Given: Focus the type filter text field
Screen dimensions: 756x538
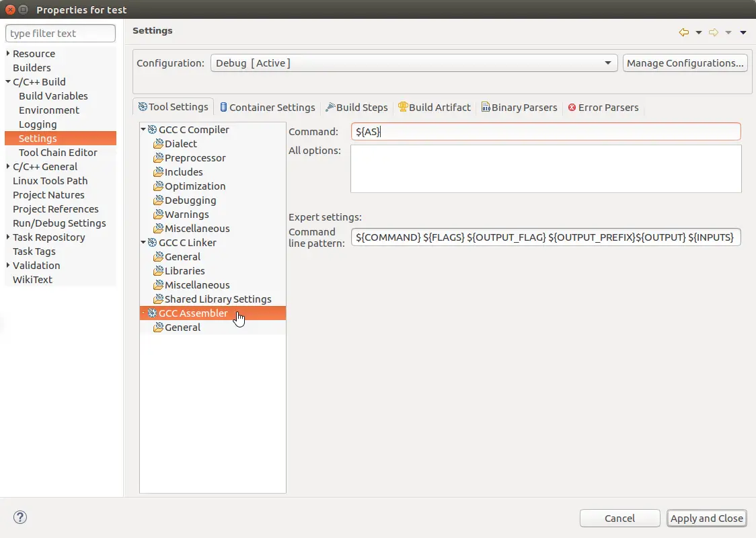Looking at the screenshot, I should point(61,34).
